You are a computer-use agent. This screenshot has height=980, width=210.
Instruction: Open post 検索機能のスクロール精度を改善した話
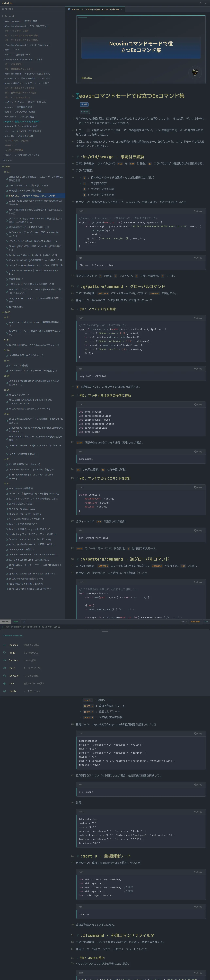tap(29, 227)
